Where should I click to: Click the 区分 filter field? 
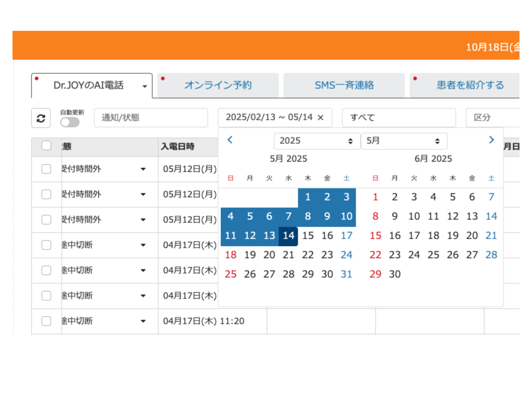click(x=494, y=117)
